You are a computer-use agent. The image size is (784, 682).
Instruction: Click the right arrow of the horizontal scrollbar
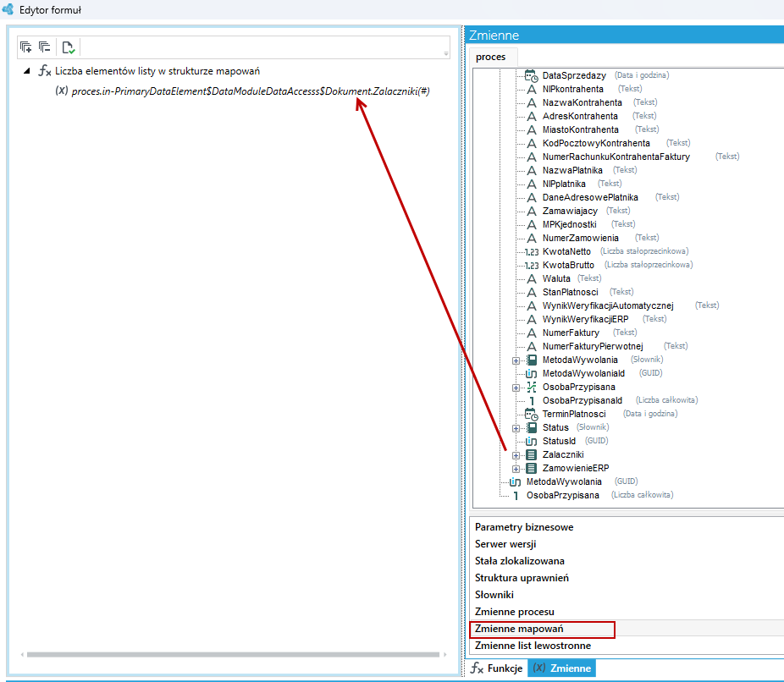pyautogui.click(x=445, y=654)
